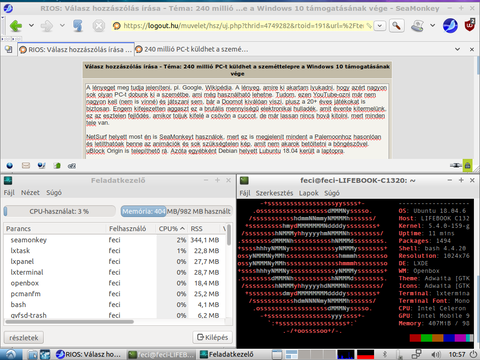Click the show desktop panel icon
Viewport: 480px width, 360px height.
coord(277,354)
